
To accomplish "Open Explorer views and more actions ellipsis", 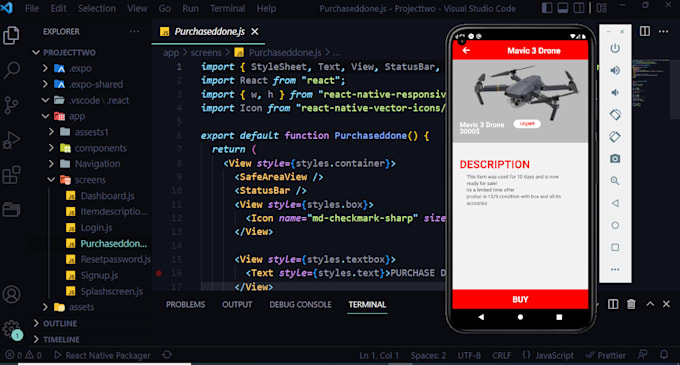I will 134,31.
